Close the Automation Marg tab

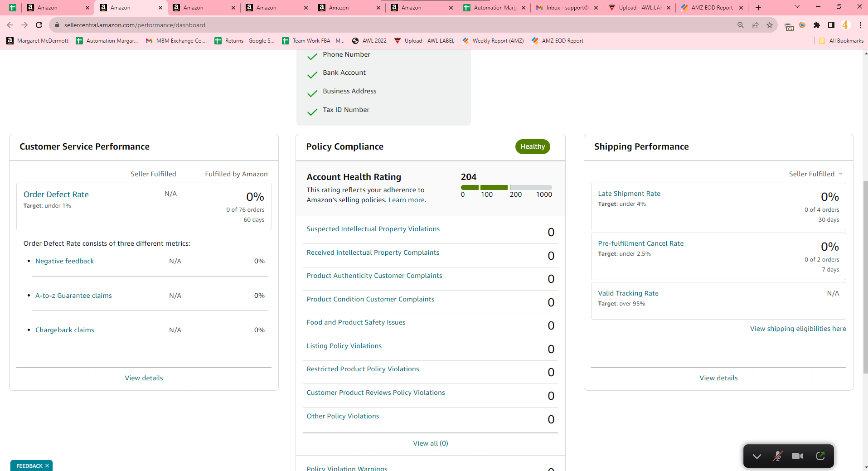(524, 8)
